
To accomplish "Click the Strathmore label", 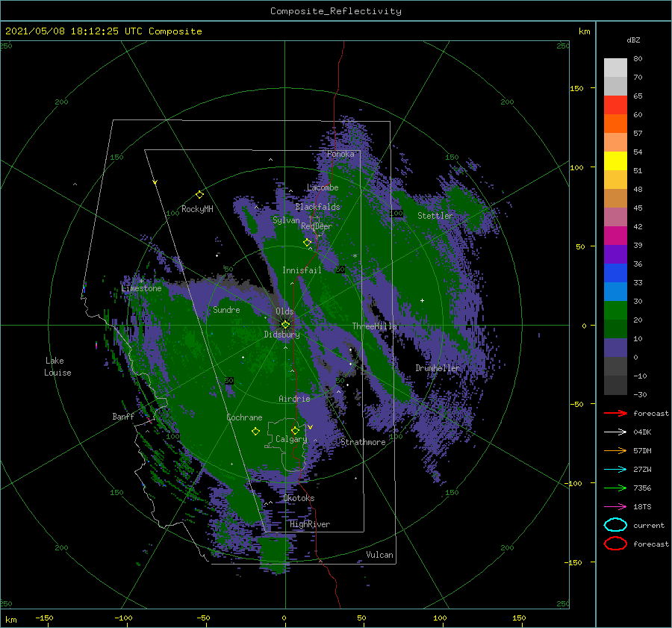I will point(363,442).
